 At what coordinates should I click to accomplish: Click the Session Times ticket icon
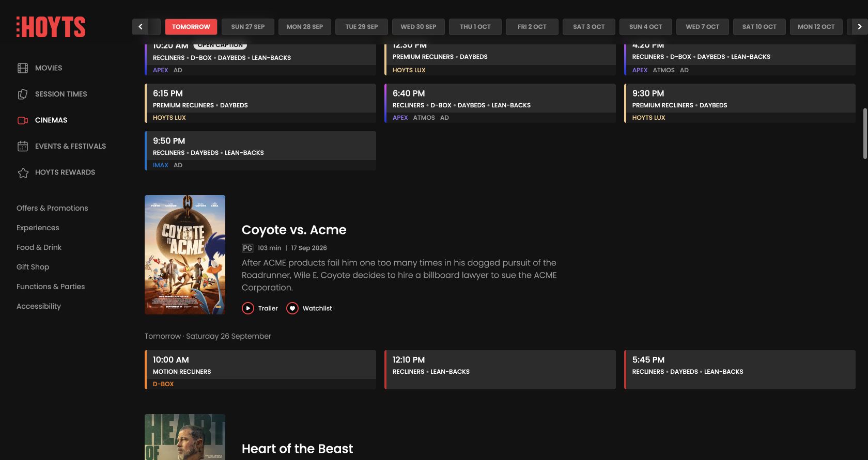click(x=23, y=94)
